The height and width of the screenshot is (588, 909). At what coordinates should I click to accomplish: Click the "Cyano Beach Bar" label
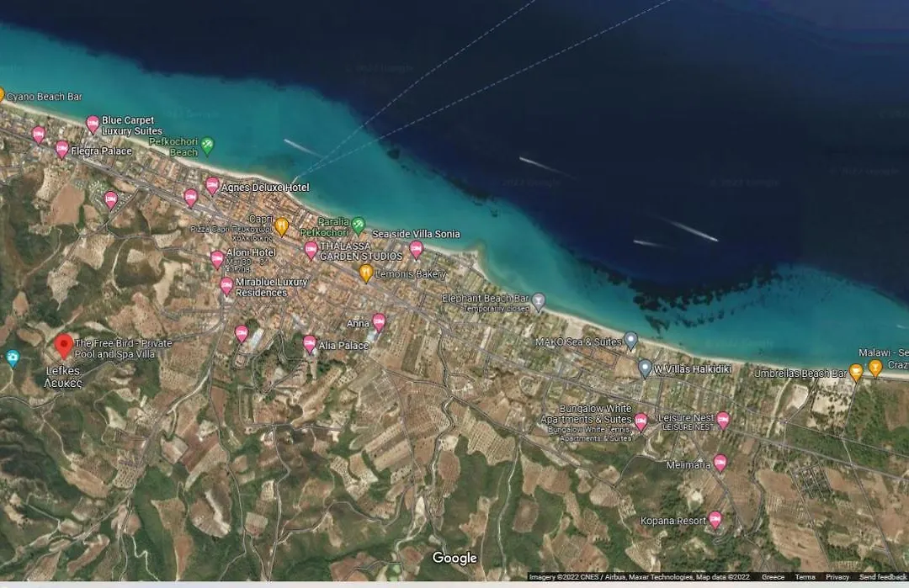(44, 97)
